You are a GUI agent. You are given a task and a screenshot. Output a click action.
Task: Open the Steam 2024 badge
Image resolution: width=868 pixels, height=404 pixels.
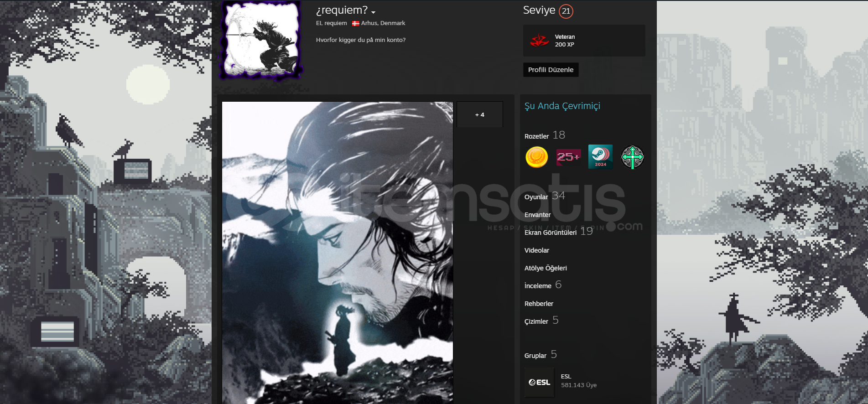coord(600,157)
